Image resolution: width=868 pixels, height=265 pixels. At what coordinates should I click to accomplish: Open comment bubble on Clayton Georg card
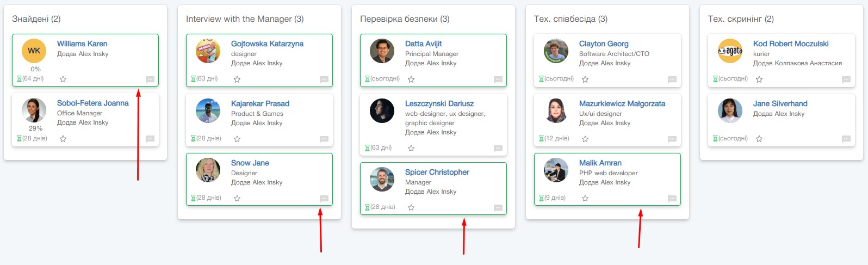click(x=672, y=79)
